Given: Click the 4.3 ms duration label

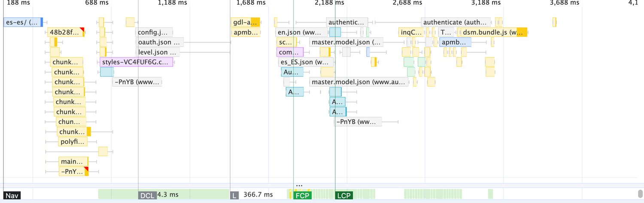Looking at the screenshot, I should (168, 195).
